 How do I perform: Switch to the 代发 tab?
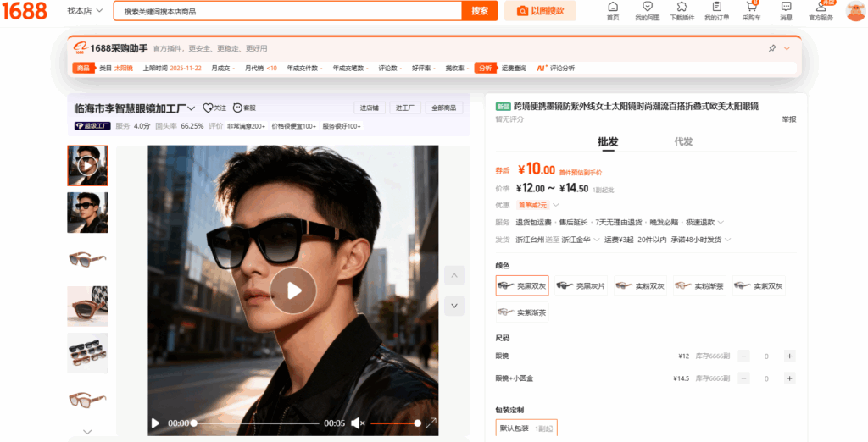tap(682, 142)
